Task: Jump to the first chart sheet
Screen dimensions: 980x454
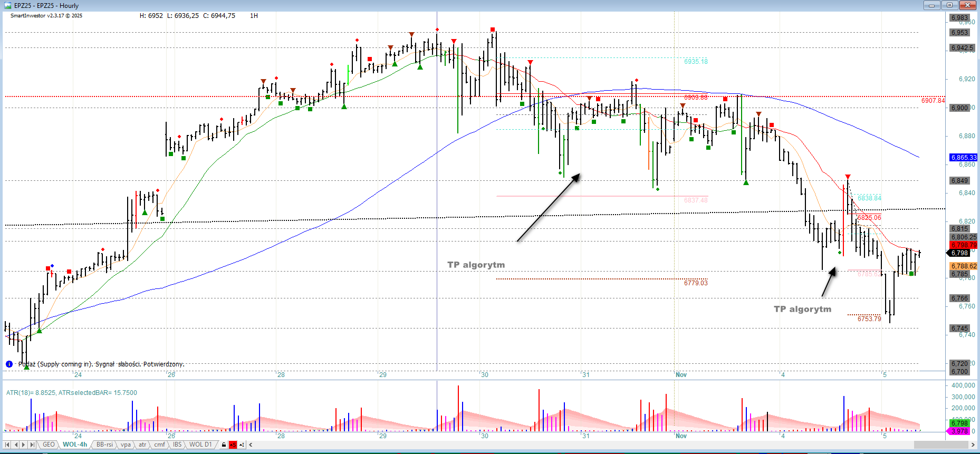Action: click(7, 445)
